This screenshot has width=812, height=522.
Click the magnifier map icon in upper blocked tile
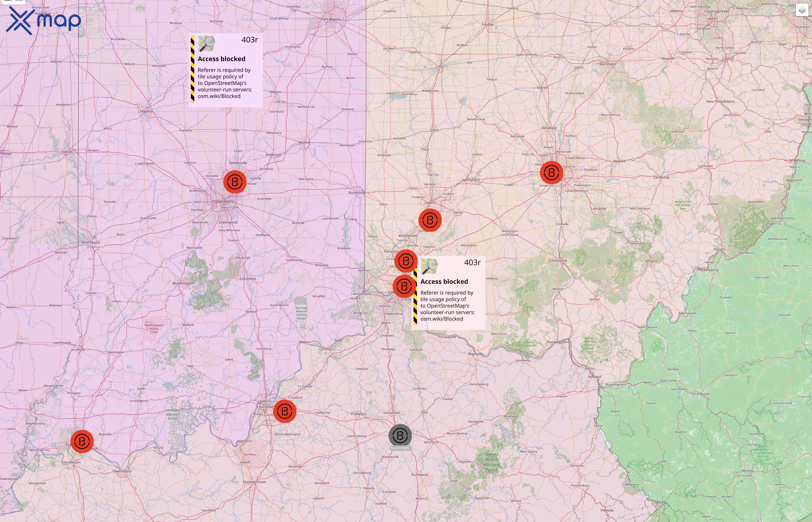(206, 44)
